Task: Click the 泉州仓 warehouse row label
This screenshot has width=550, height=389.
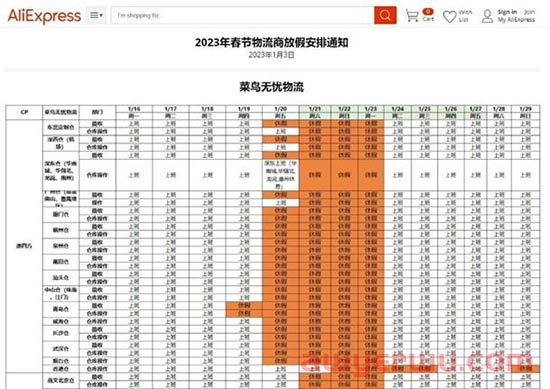Action: 61,246
